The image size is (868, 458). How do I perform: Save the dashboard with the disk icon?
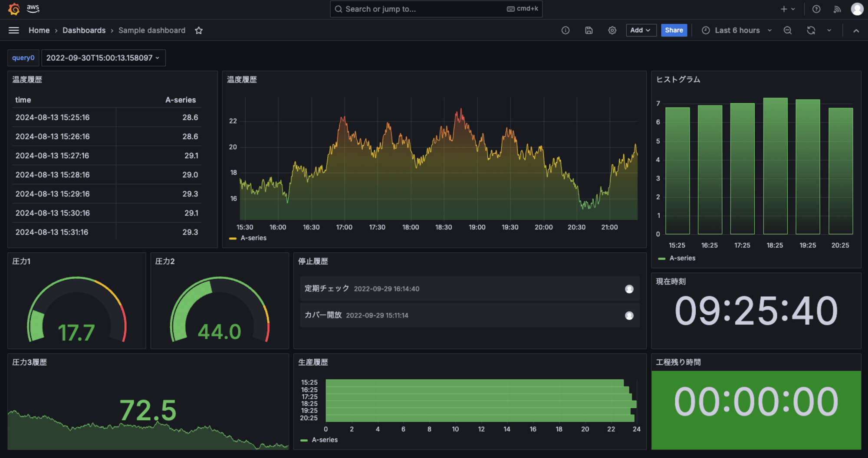coord(589,30)
